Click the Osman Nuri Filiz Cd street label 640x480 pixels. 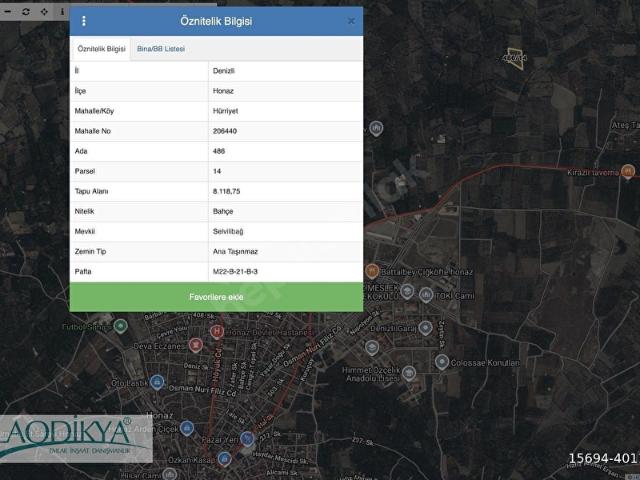(202, 390)
